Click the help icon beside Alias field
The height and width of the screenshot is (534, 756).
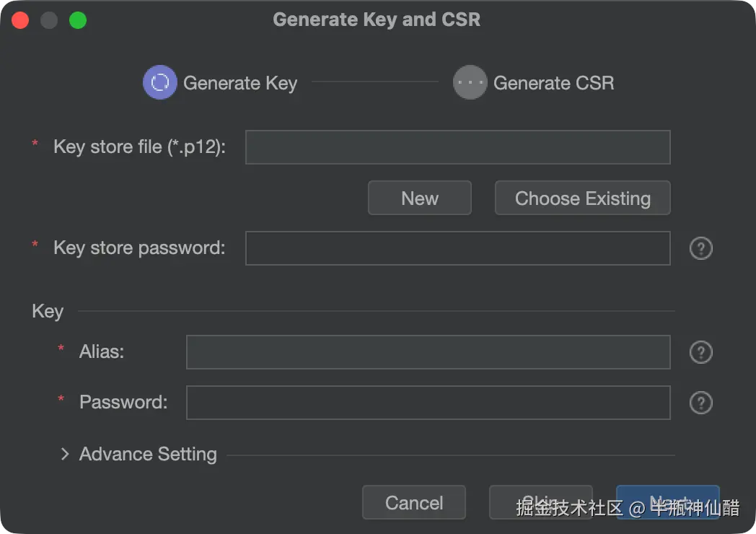coord(700,352)
